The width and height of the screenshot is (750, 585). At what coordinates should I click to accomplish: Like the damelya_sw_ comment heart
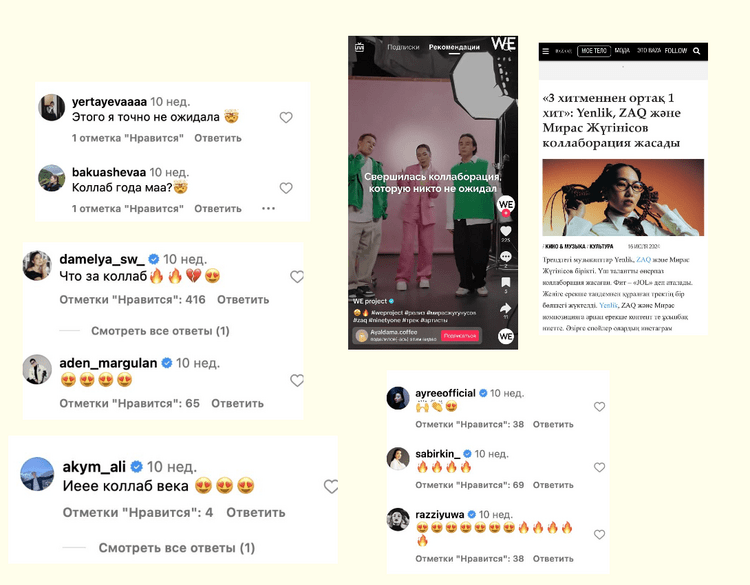click(297, 276)
